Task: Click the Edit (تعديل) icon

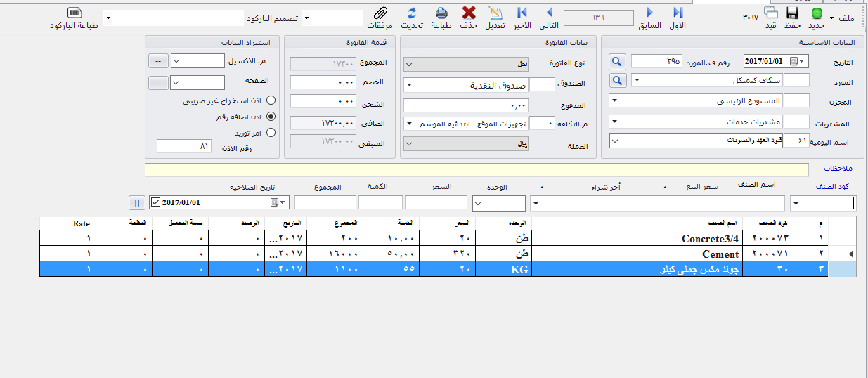Action: coord(496,13)
